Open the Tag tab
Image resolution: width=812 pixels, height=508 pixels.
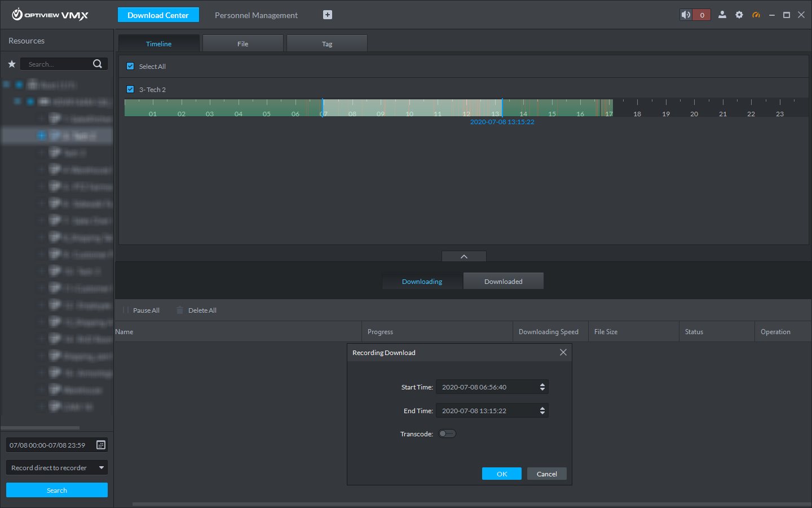click(x=327, y=43)
